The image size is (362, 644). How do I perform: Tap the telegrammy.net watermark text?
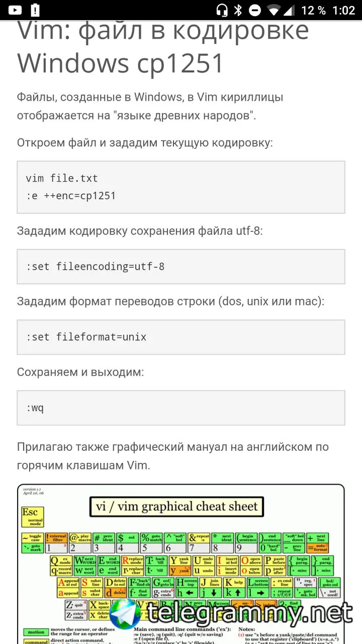tap(249, 614)
